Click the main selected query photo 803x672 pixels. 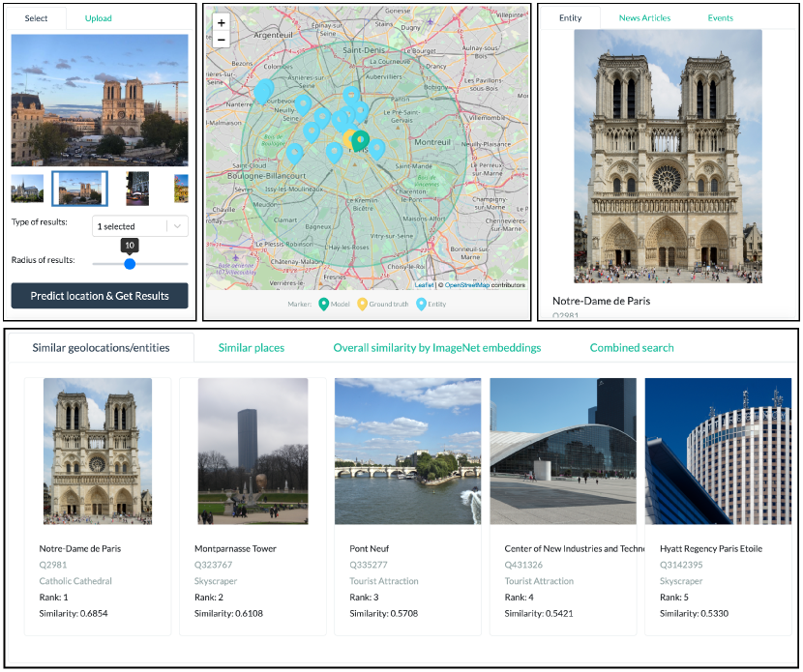tap(100, 101)
